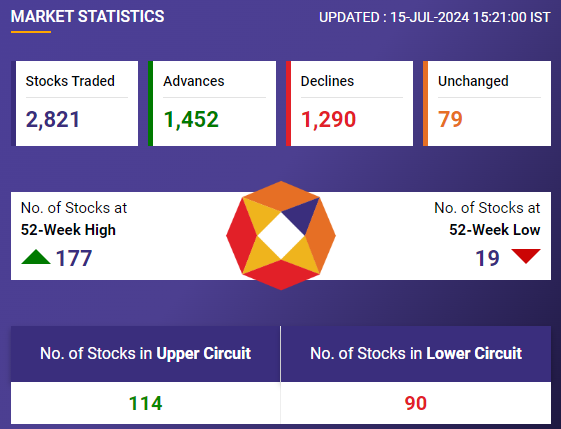Click the octagonal NSE logo in center
The image size is (561, 429).
tap(281, 235)
